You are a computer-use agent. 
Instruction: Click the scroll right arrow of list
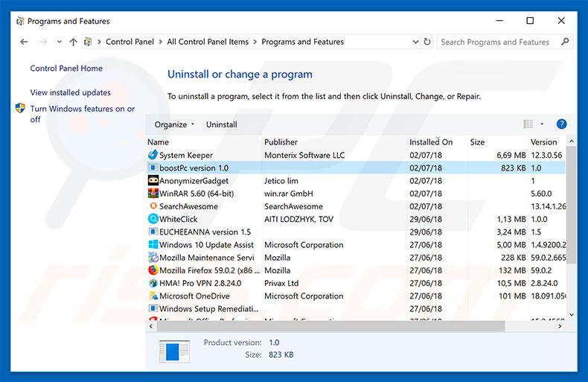(560, 326)
